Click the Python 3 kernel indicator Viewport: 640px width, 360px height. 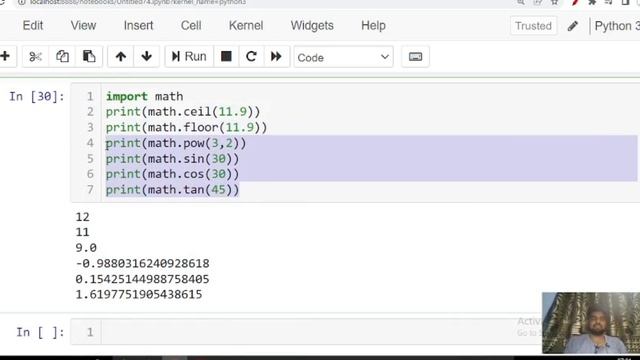pos(616,26)
